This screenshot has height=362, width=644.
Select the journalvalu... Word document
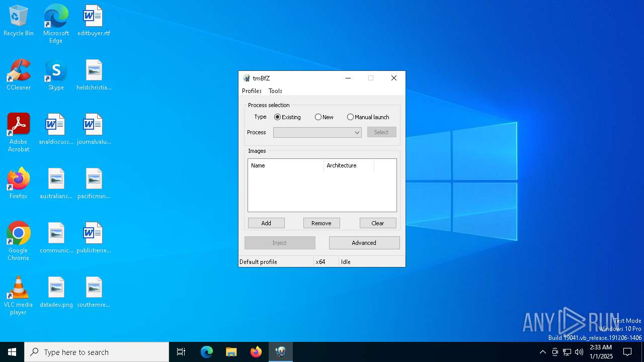94,130
